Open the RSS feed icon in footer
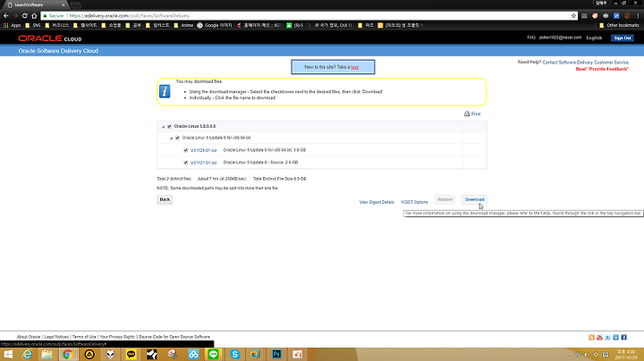The width and height of the screenshot is (644, 361). 591,337
